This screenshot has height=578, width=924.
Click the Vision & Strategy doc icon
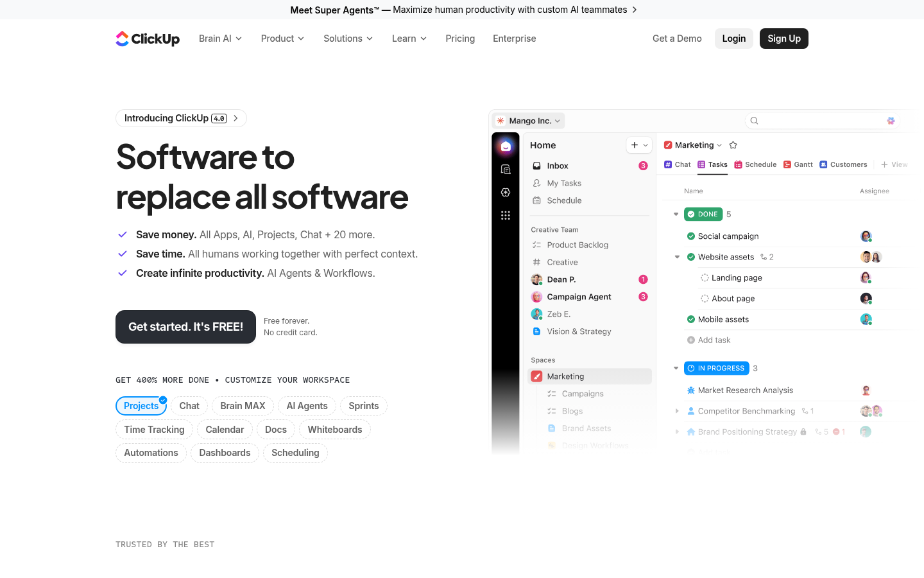click(537, 331)
